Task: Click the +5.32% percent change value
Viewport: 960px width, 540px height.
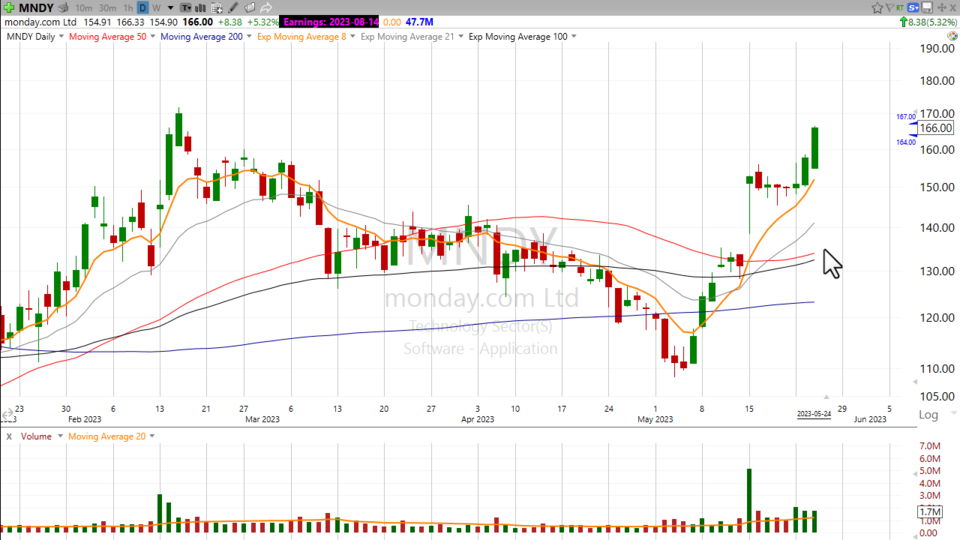Action: point(263,22)
